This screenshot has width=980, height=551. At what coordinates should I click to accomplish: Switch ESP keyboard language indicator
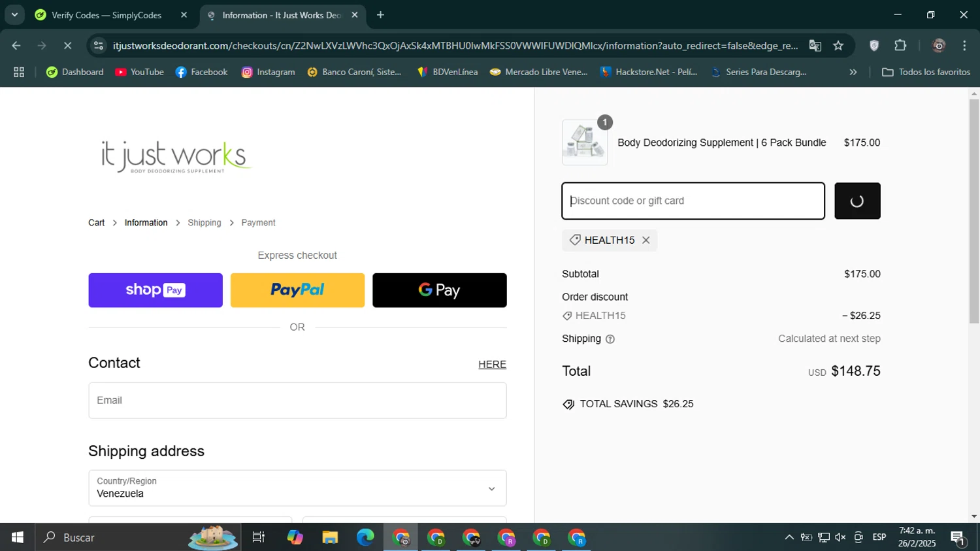(x=879, y=537)
